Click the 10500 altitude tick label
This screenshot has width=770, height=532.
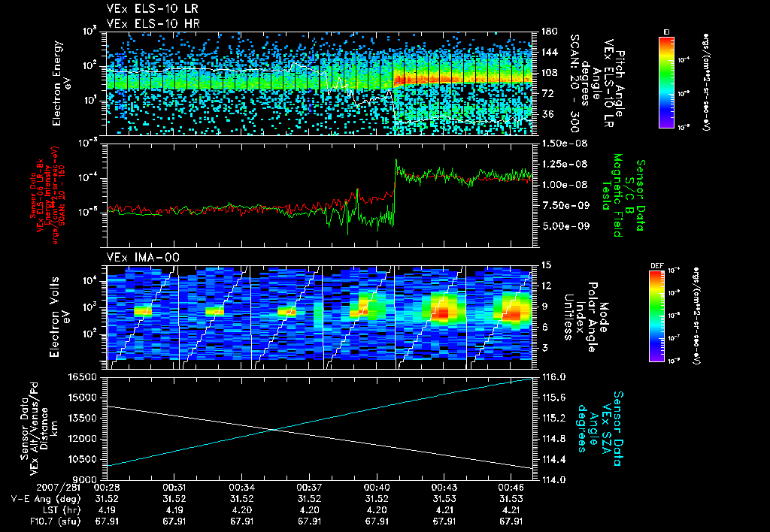(83, 459)
